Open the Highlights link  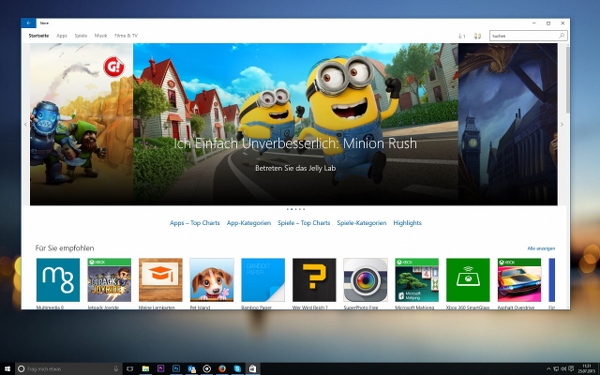(x=408, y=223)
